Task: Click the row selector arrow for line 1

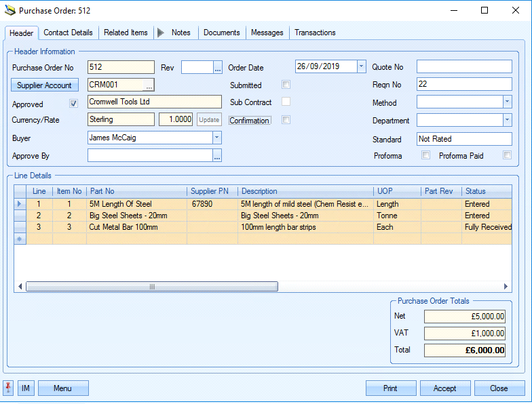Action: click(19, 204)
